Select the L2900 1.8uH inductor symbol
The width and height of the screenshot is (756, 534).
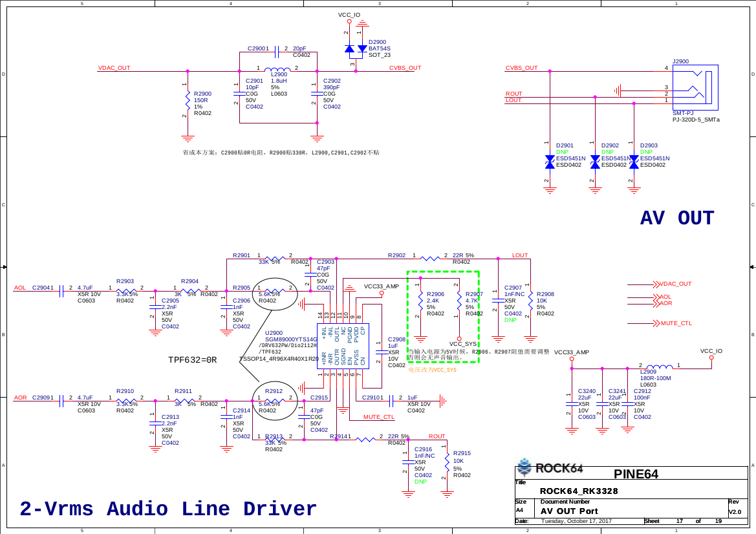(277, 70)
